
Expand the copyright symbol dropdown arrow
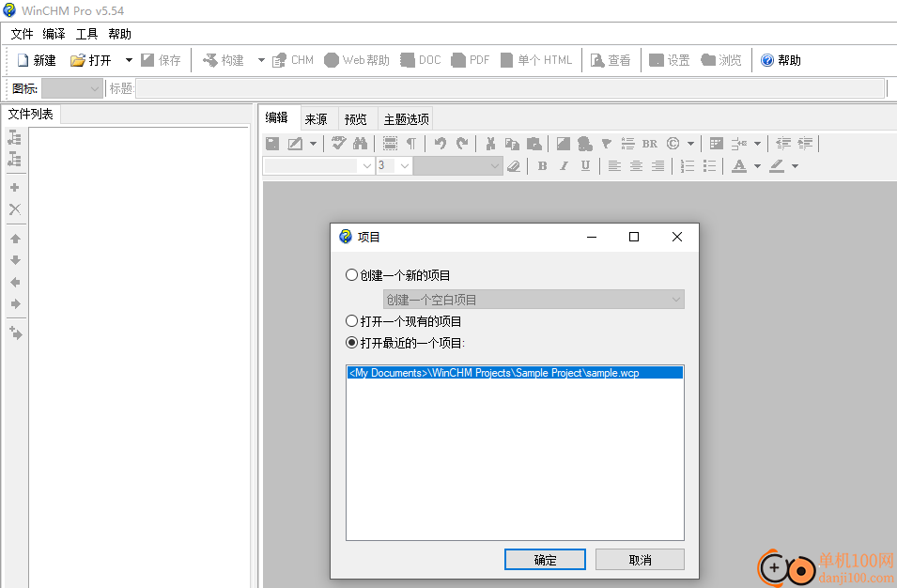point(690,144)
